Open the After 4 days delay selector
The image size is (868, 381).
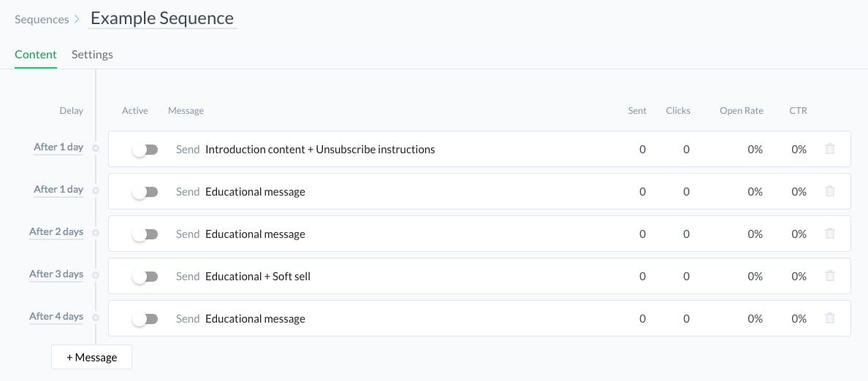tap(56, 317)
